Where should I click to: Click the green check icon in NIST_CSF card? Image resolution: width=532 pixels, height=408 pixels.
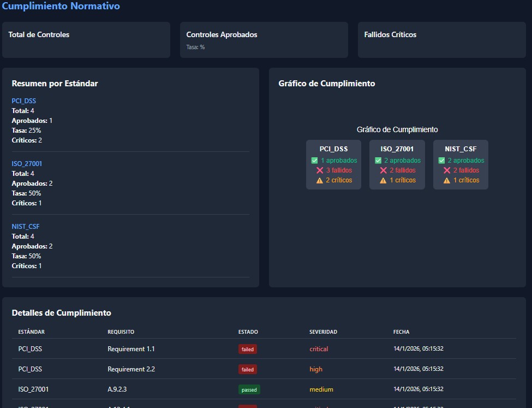(x=442, y=161)
